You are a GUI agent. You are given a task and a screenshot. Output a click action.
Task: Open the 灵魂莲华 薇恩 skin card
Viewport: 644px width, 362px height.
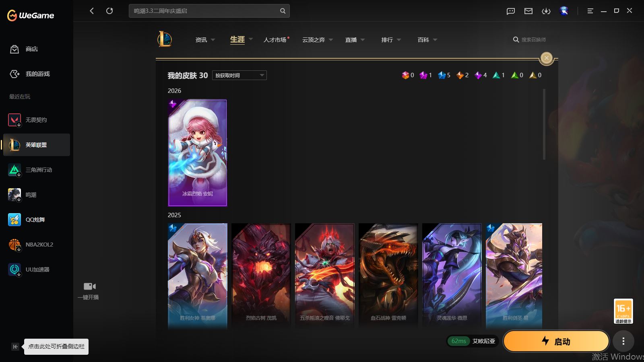tap(452, 276)
